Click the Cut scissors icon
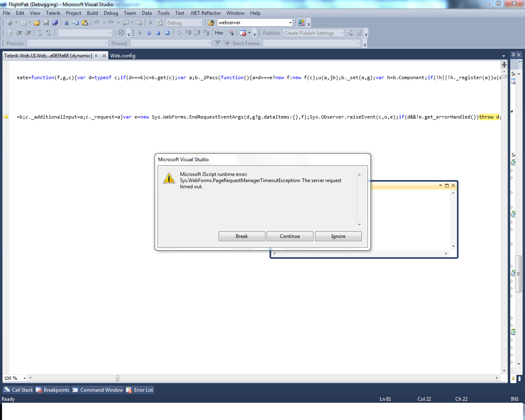This screenshot has height=420, width=525. point(66,23)
